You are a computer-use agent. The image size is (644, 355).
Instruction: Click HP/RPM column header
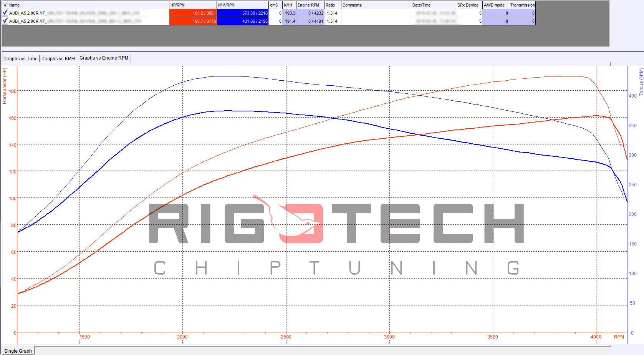[193, 5]
